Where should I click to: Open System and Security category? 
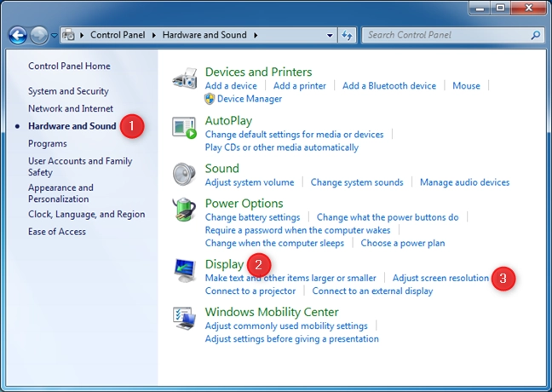coord(68,91)
